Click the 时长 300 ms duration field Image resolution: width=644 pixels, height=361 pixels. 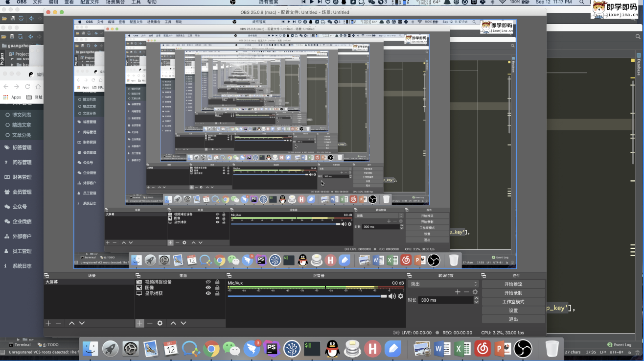[446, 300]
